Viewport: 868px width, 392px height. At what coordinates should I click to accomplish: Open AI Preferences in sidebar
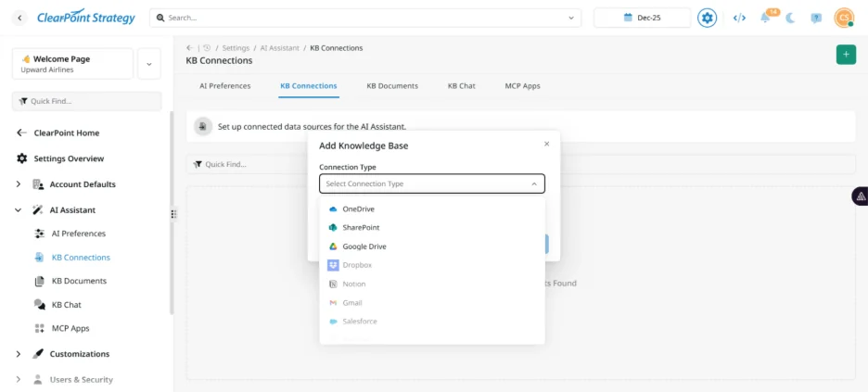[78, 234]
